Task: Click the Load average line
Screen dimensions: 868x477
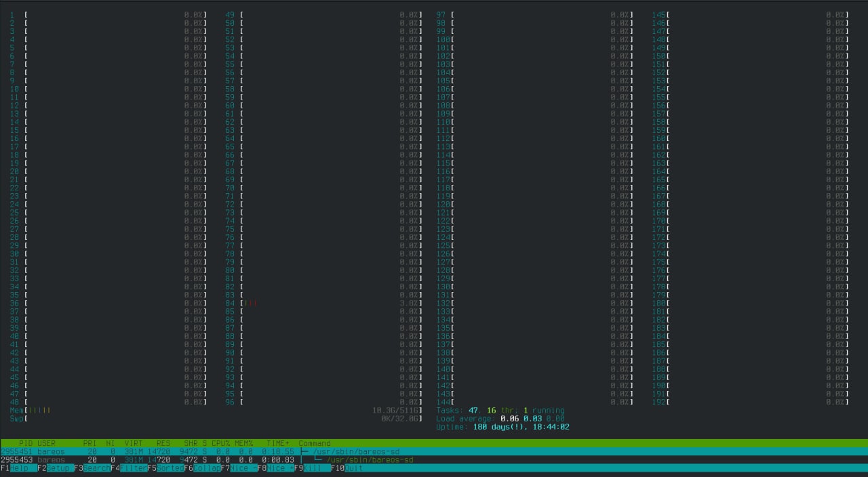Action: click(x=500, y=419)
